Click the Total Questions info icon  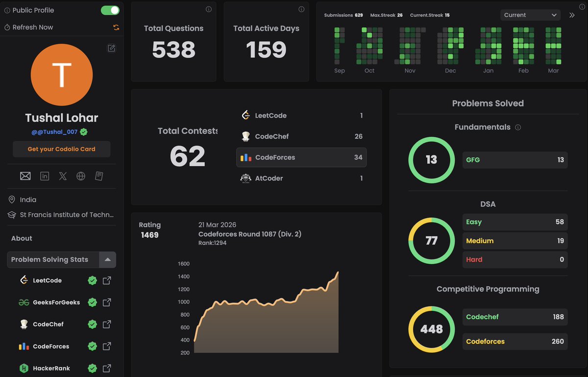point(208,9)
